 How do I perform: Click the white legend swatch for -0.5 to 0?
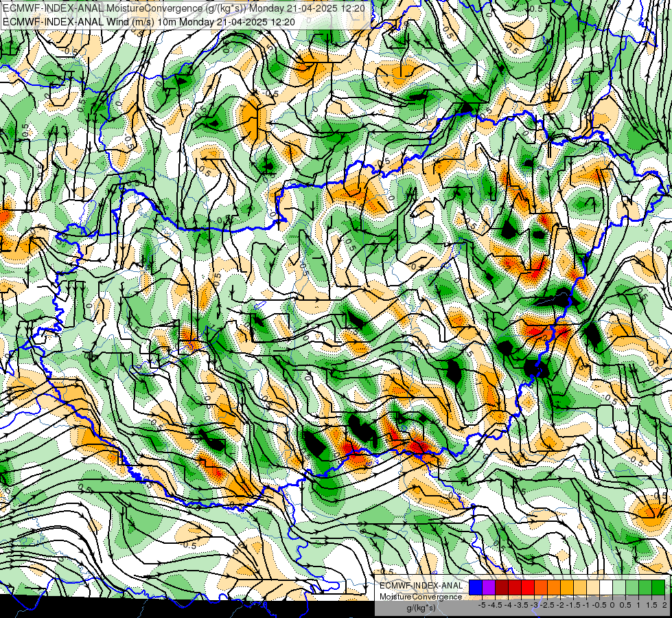606,588
